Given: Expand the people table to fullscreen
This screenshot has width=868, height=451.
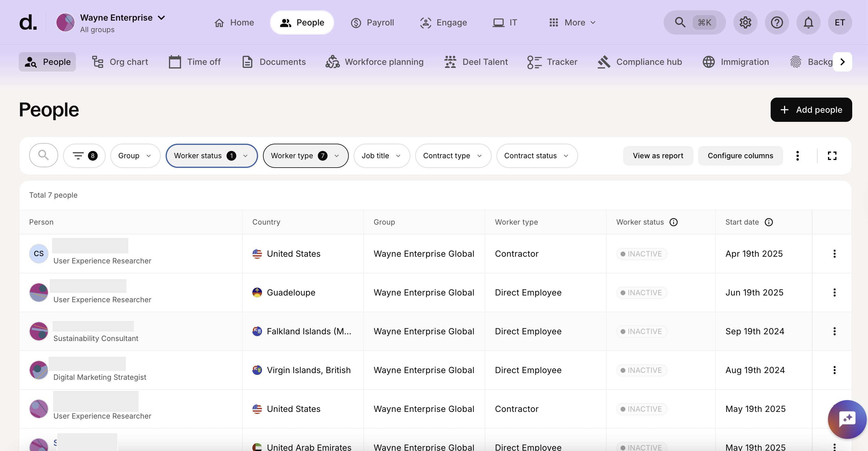Looking at the screenshot, I should [x=832, y=155].
